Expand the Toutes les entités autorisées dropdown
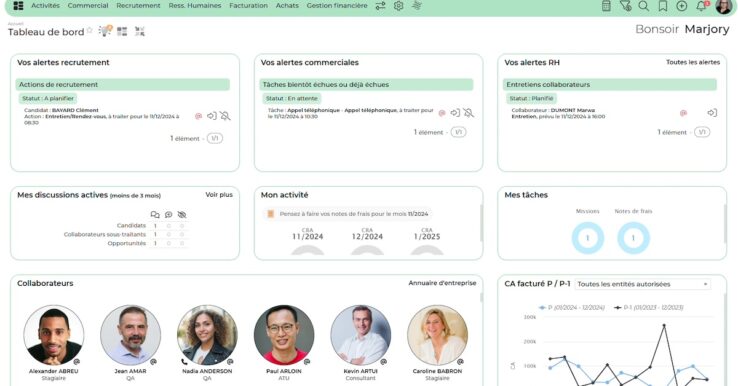 point(642,284)
